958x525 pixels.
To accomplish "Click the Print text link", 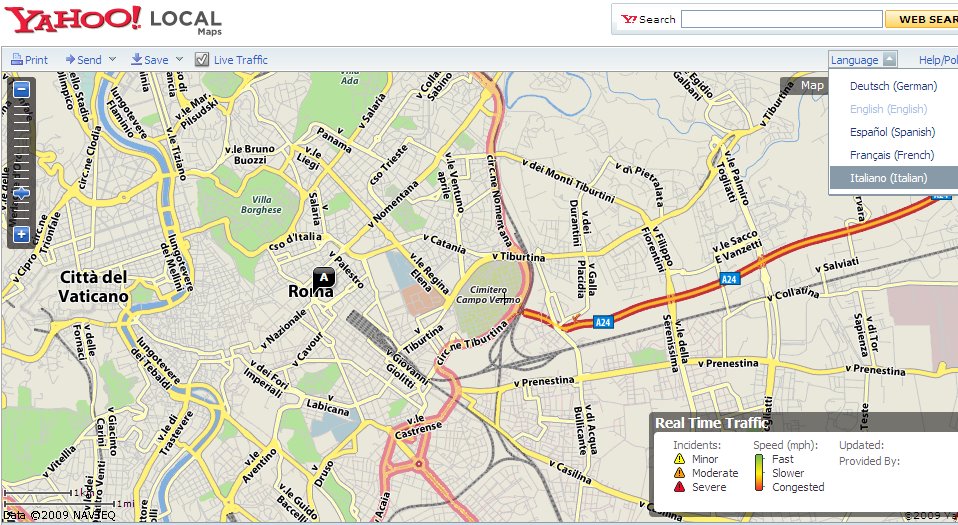I will coord(36,60).
